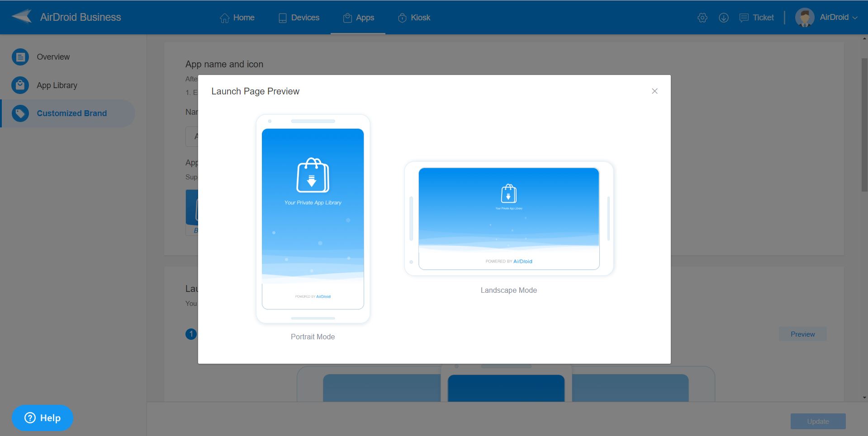Click the Update button
This screenshot has height=436, width=868.
(818, 421)
